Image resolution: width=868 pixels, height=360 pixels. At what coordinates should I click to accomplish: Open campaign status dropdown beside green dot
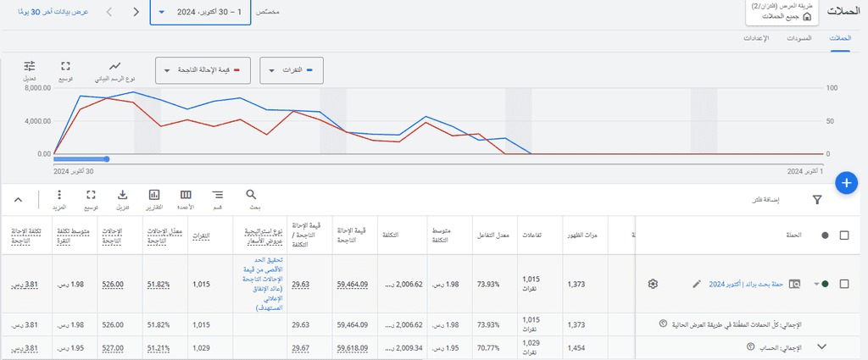click(x=816, y=285)
